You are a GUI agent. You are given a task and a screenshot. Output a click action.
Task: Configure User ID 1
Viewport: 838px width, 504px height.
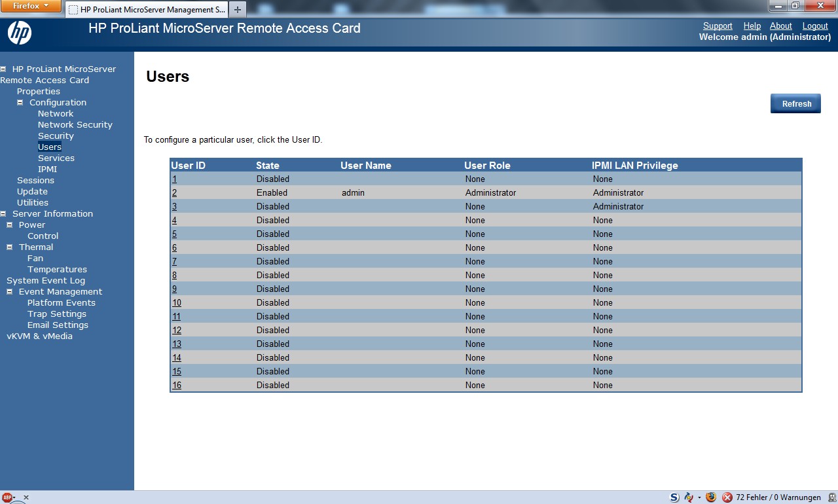point(174,179)
